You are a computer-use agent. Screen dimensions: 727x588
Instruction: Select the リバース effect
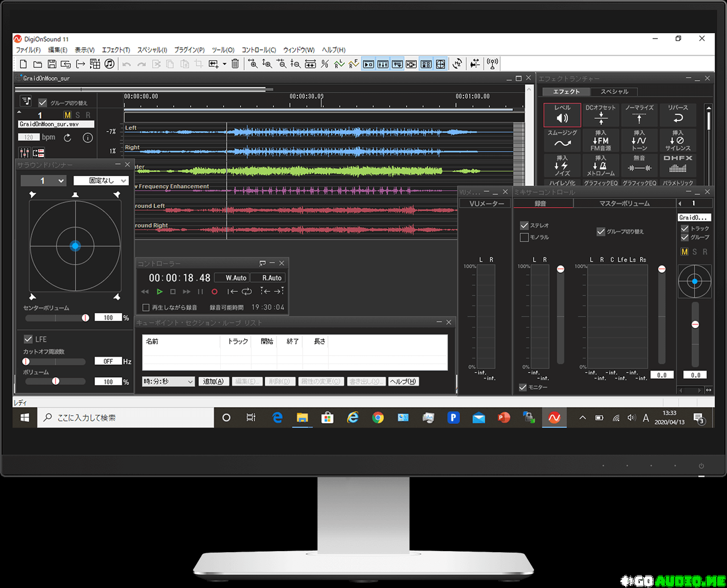pos(678,115)
